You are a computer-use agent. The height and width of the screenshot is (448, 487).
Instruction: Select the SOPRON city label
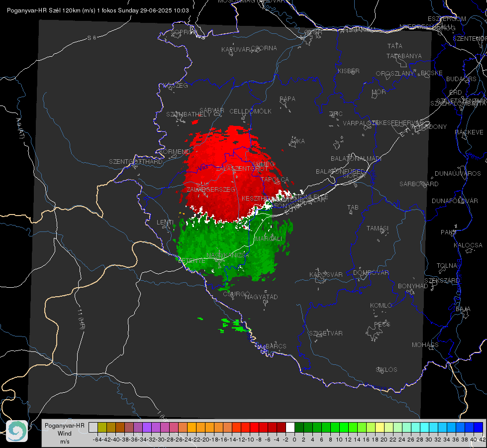(183, 32)
